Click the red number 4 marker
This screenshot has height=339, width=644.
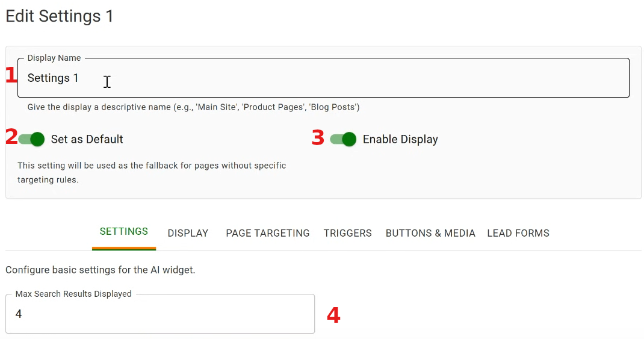[333, 315]
